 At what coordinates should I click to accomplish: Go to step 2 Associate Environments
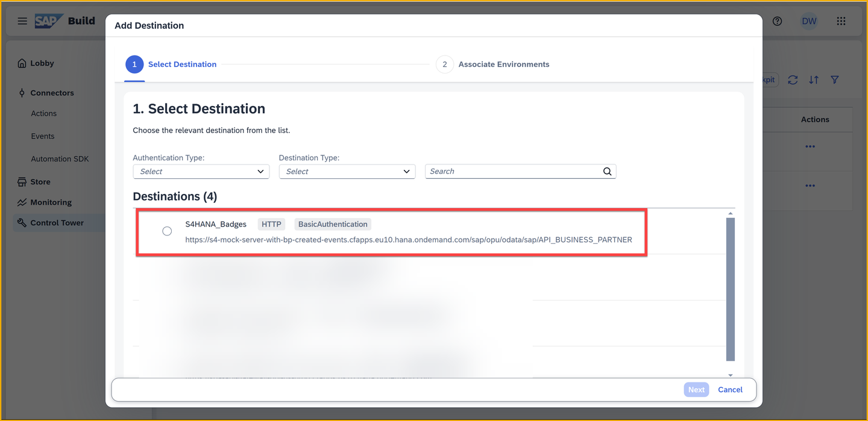pyautogui.click(x=493, y=64)
